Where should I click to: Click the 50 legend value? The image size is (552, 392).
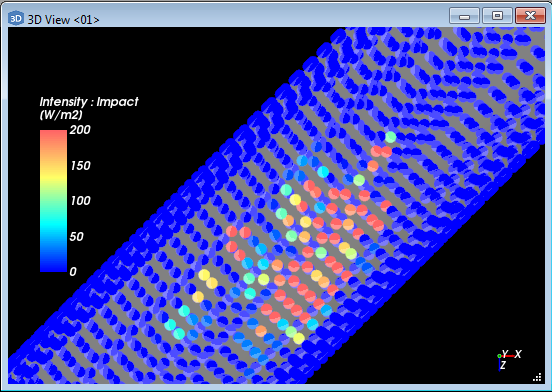tap(76, 236)
